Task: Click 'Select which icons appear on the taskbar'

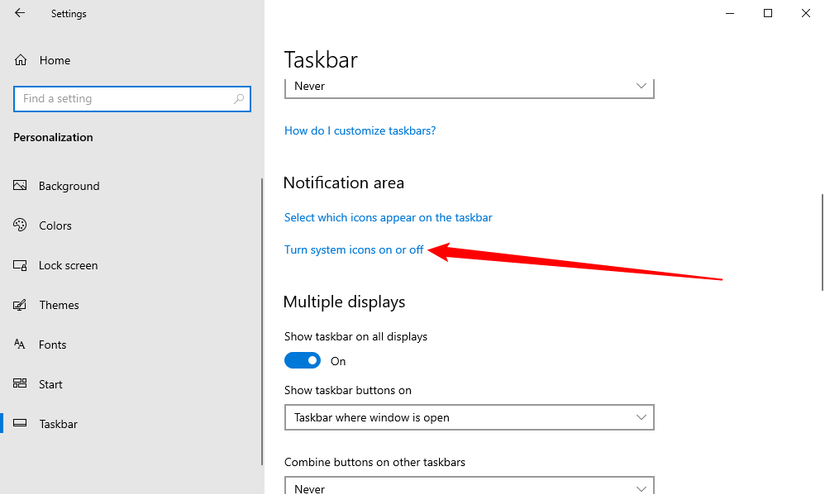Action: tap(388, 217)
